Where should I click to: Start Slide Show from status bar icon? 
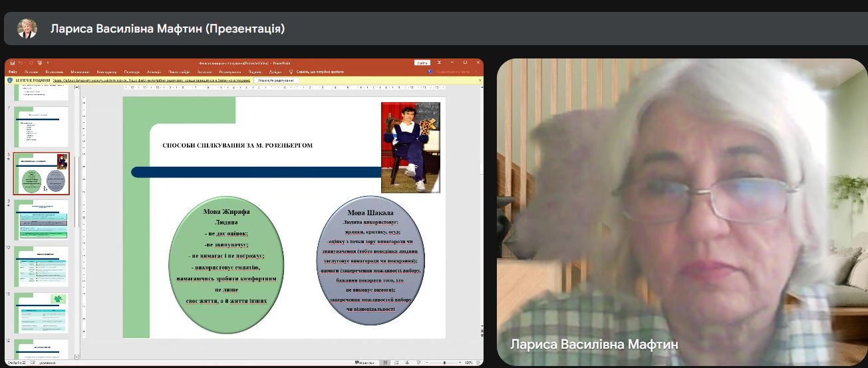[x=420, y=363]
